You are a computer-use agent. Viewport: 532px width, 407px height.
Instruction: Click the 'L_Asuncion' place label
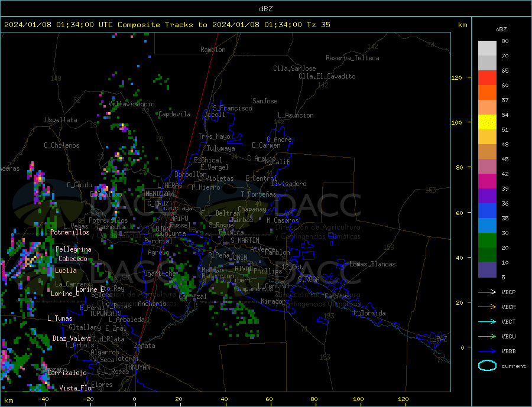(x=296, y=115)
